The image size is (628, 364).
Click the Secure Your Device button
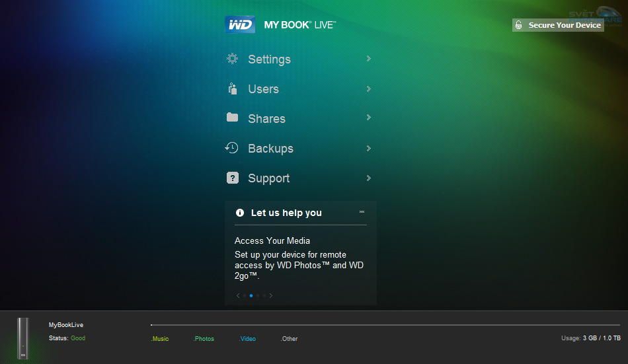coord(558,25)
